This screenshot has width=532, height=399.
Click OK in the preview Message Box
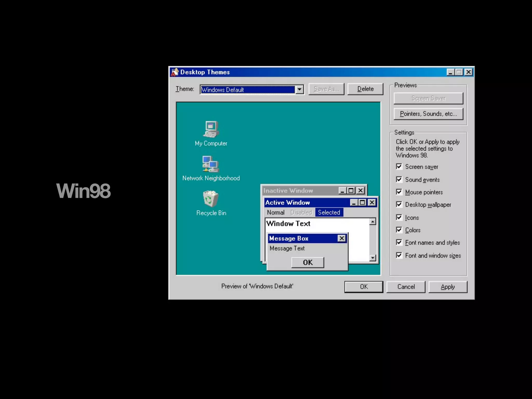[308, 262]
